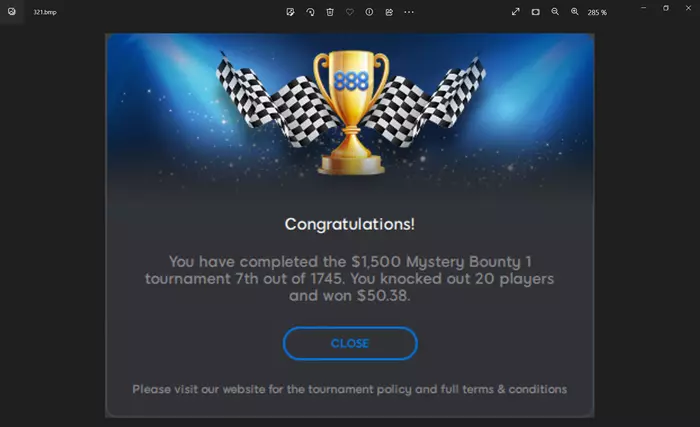Image resolution: width=700 pixels, height=427 pixels.
Task: Rotate the image using the rotate icon
Action: coord(310,12)
